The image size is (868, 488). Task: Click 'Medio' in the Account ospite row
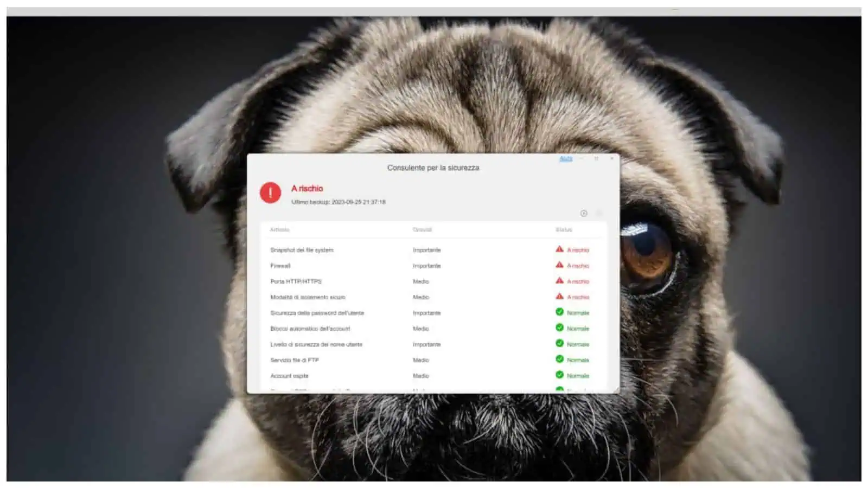pos(420,376)
